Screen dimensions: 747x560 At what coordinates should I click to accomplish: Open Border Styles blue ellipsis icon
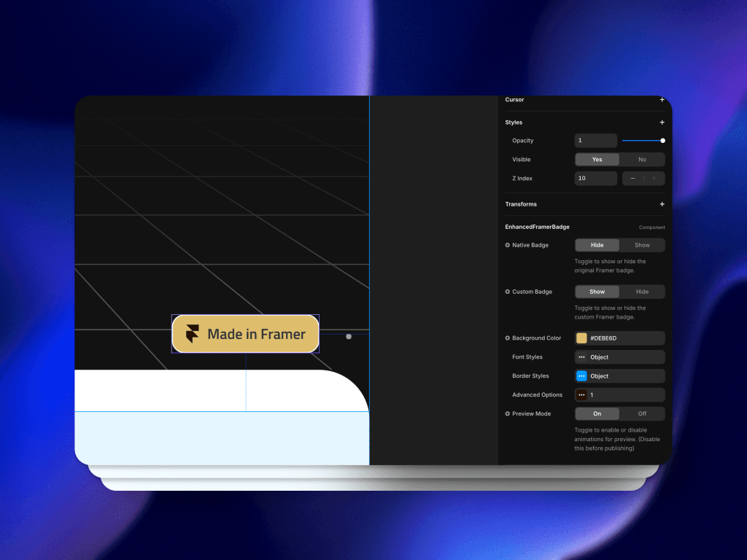point(581,376)
